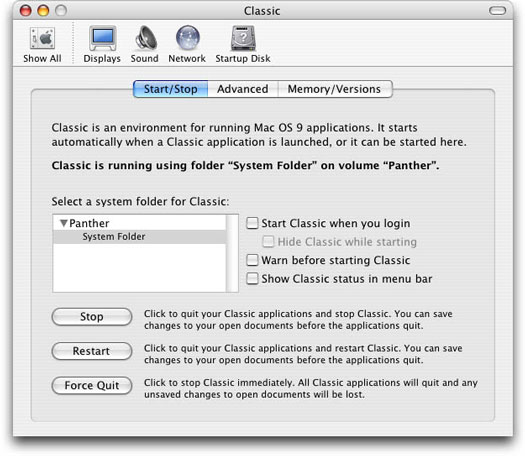The height and width of the screenshot is (456, 525).
Task: Click the bold "Classic is running" status text
Action: (245, 165)
